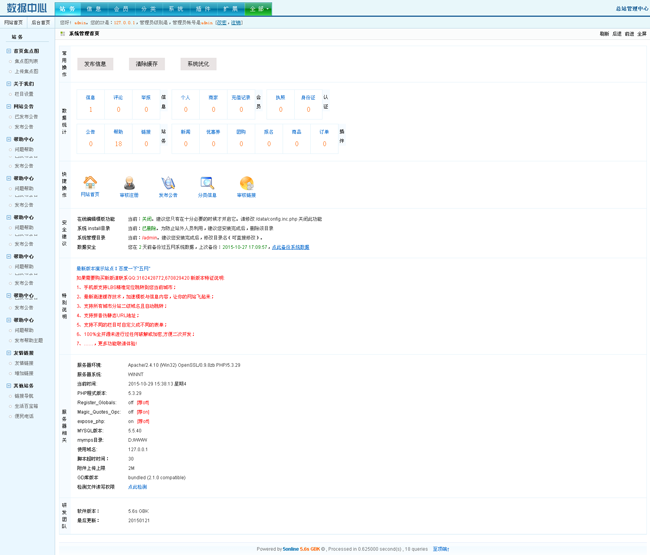650x555 pixels.
Task: Click the 点此备份系统数据 backup link
Action: click(290, 247)
